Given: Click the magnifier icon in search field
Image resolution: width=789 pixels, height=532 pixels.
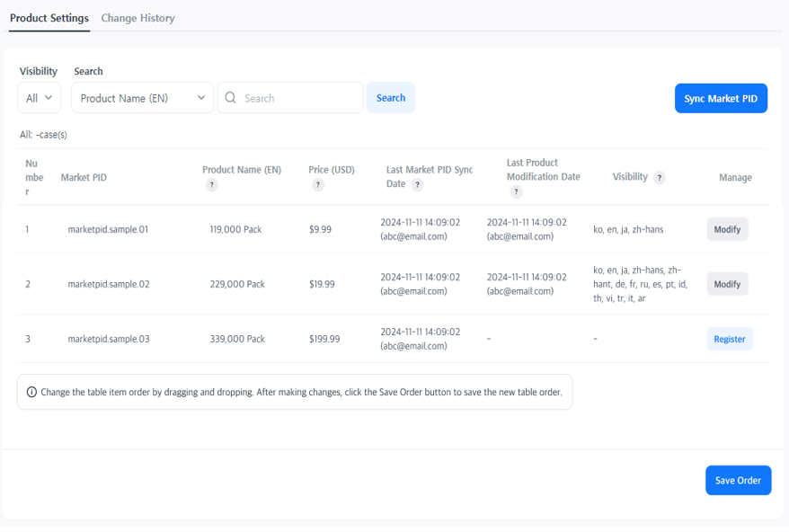Looking at the screenshot, I should point(231,98).
